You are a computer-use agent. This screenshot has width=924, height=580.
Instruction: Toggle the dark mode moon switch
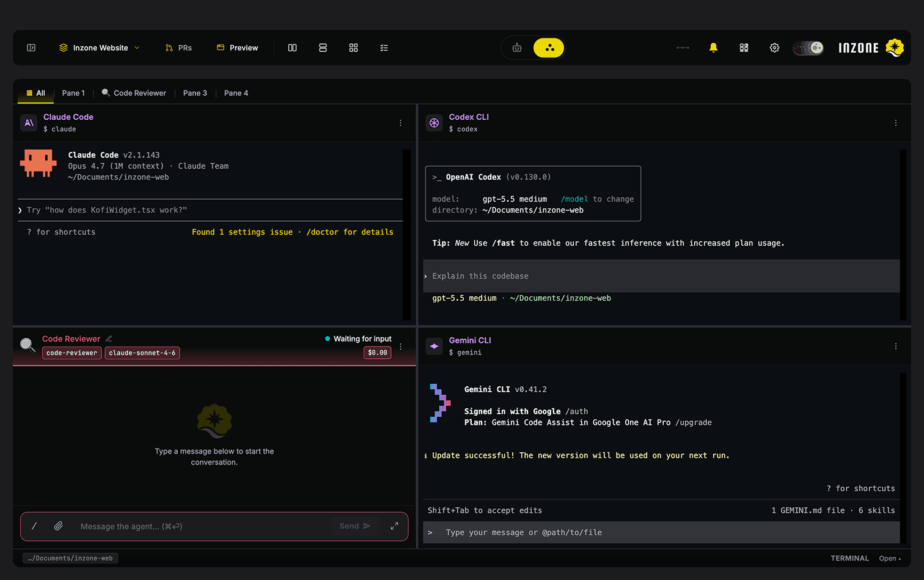(809, 48)
